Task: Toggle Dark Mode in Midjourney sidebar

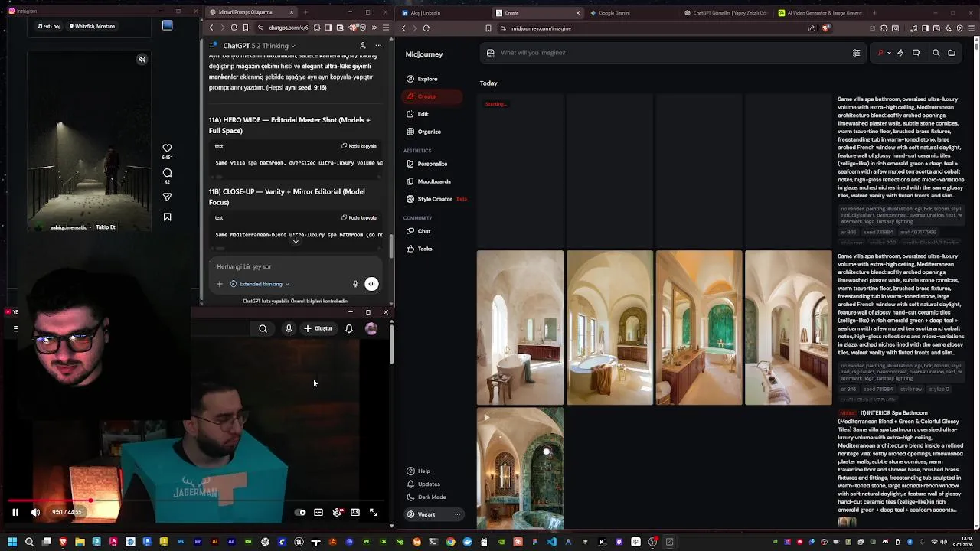Action: [x=426, y=497]
